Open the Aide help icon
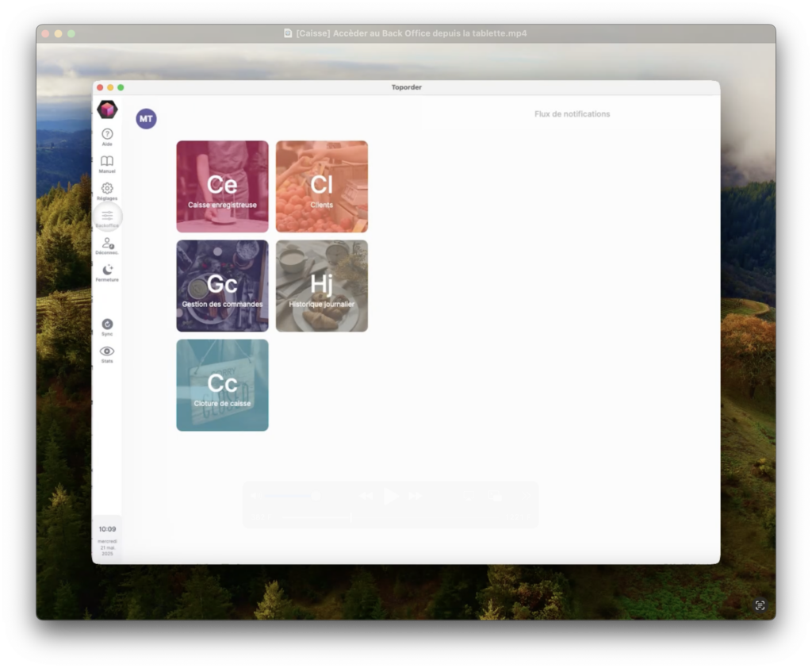 [x=107, y=135]
